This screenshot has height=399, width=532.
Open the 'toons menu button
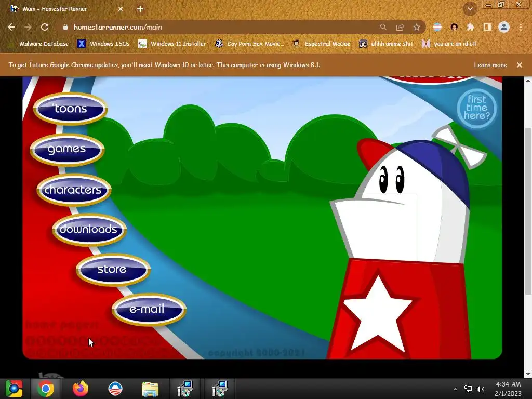pos(71,109)
